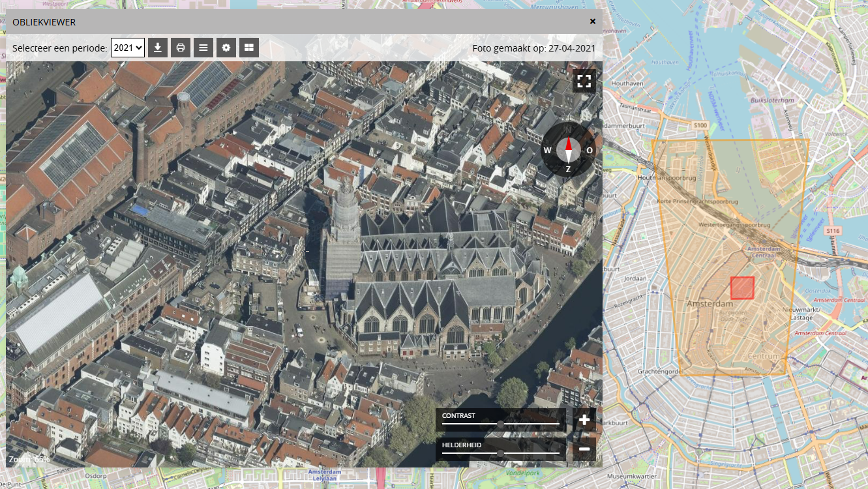Click the Zoom percentage readout
The image size is (868, 489).
29,459
